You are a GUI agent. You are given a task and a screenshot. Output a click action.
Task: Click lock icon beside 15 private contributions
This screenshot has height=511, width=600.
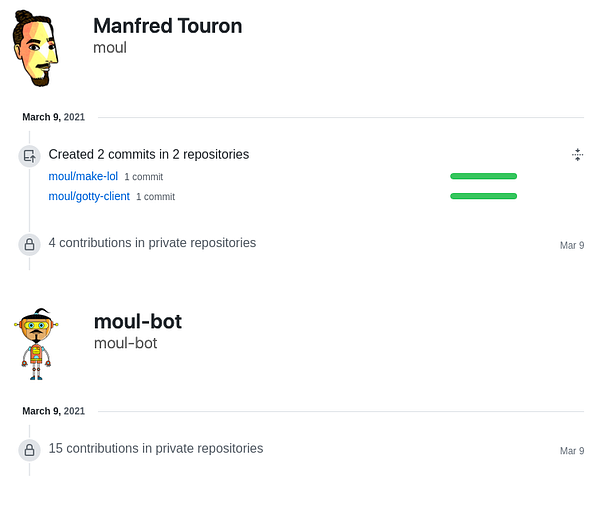[29, 449]
